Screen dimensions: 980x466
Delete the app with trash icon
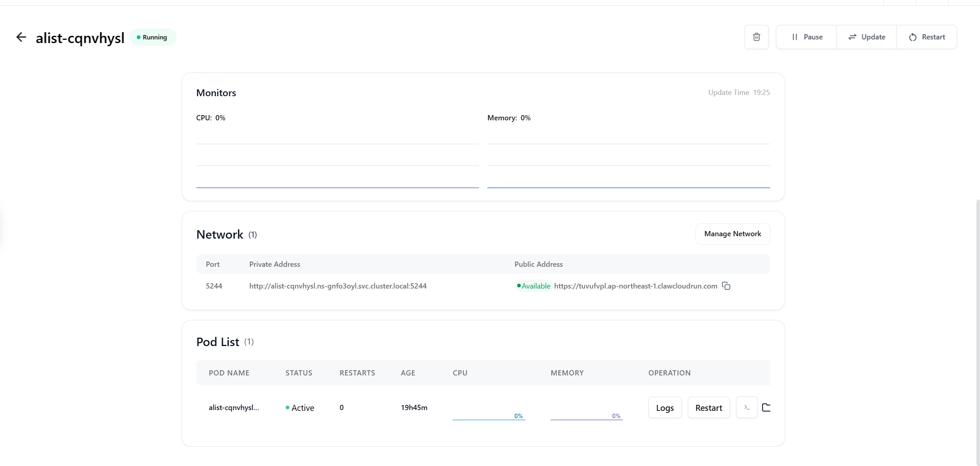point(756,37)
